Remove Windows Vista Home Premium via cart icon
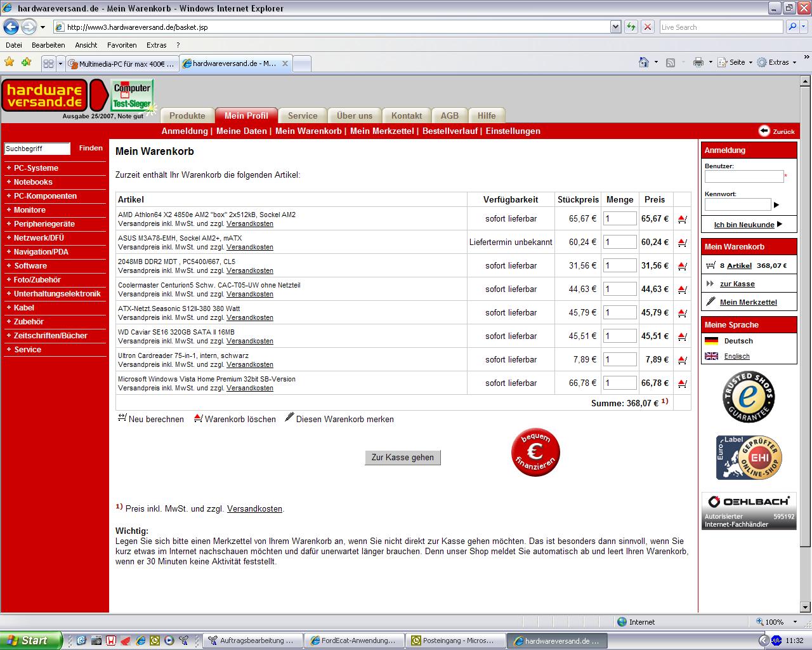Viewport: 812px width, 650px height. (x=682, y=383)
